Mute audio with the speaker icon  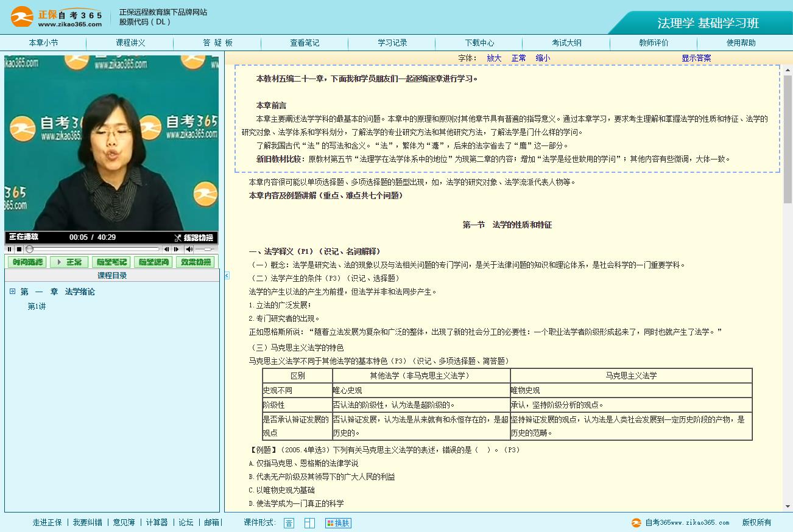189,249
